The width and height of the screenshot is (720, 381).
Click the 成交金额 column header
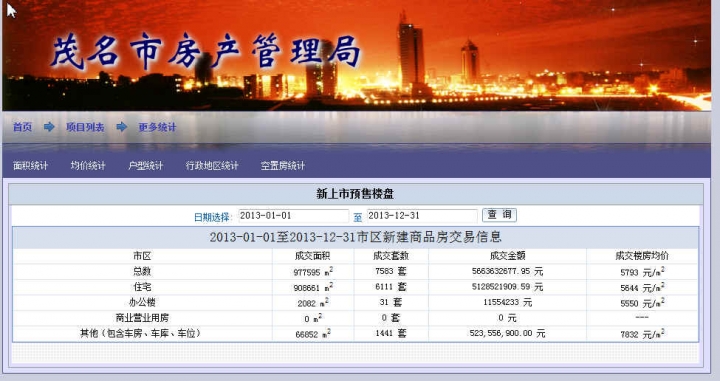click(x=507, y=256)
